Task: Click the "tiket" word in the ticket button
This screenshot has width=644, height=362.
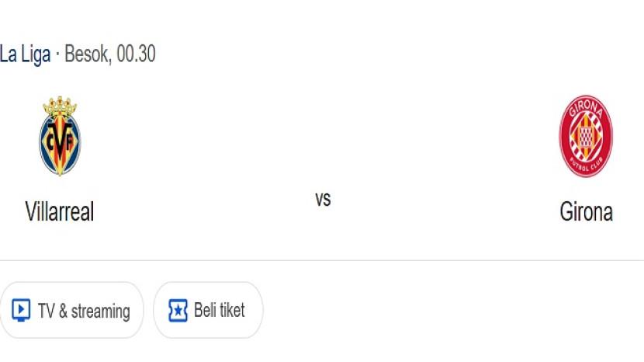Action: pos(232,311)
